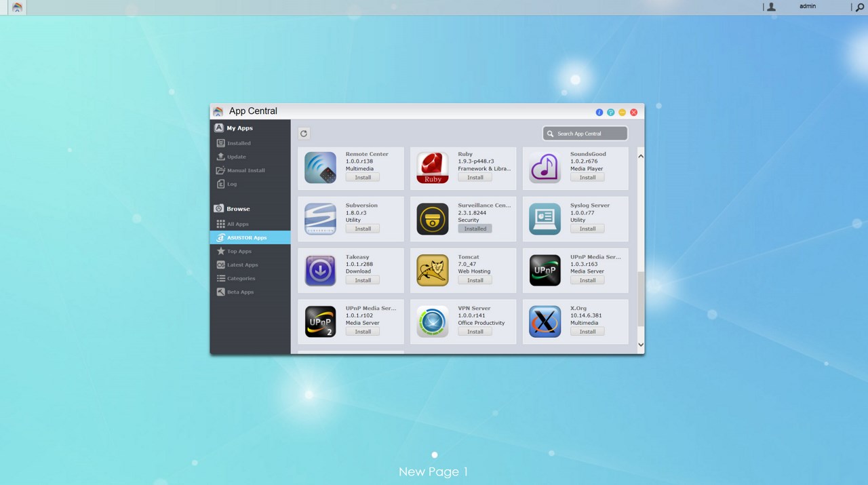Install Ruby
Screen dimensions: 868x485
(x=475, y=178)
